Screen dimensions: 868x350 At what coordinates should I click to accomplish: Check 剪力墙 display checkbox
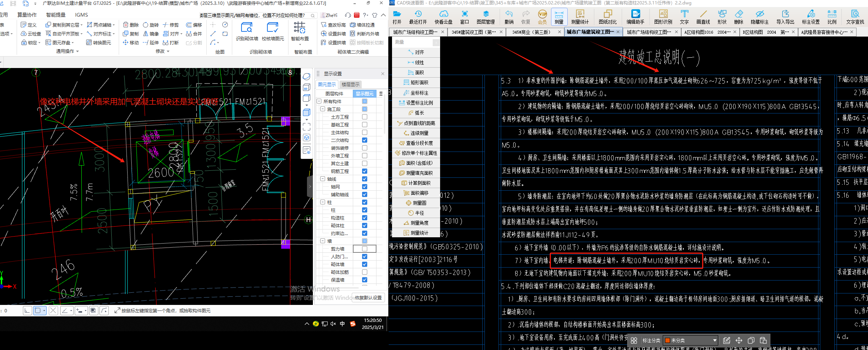pos(365,249)
